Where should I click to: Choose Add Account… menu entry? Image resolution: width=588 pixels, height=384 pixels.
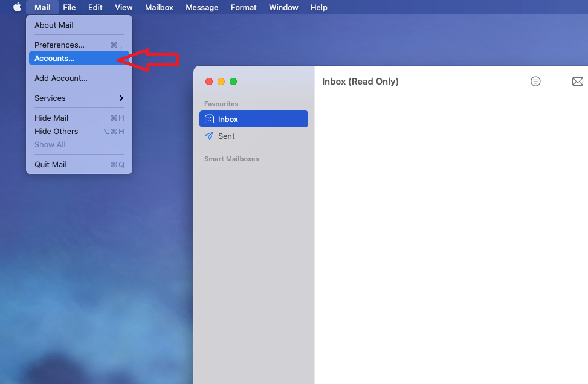click(x=79, y=78)
